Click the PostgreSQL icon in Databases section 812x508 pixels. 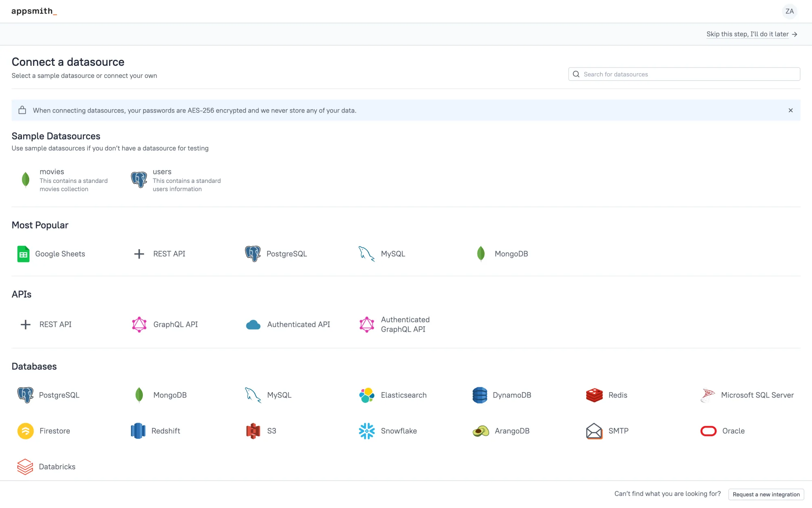[25, 395]
